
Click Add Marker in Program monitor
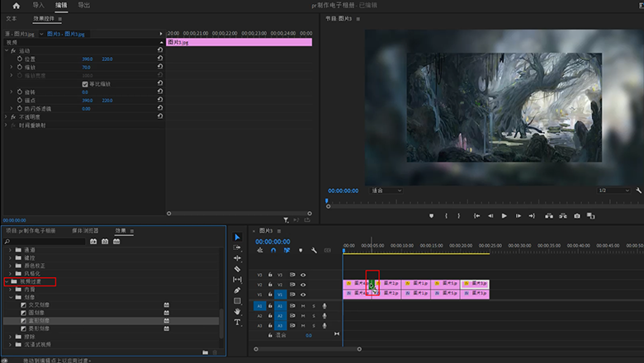pos(431,216)
